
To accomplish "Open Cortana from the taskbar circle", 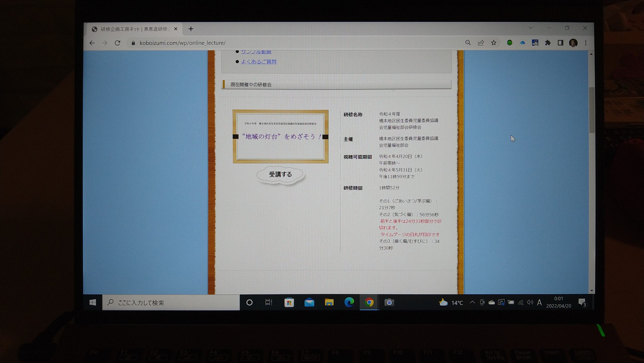I will coord(249,302).
